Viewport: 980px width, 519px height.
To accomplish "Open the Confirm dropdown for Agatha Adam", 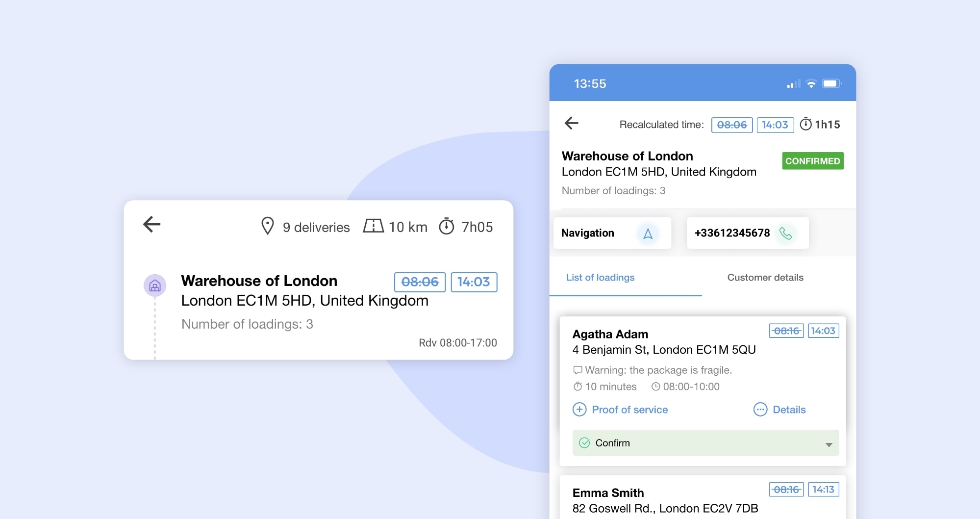I will click(705, 443).
